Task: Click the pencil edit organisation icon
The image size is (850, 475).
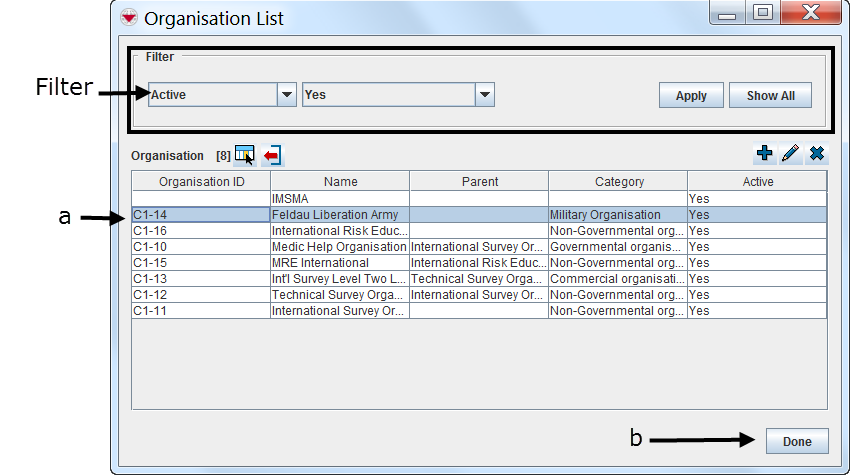Action: click(x=791, y=154)
